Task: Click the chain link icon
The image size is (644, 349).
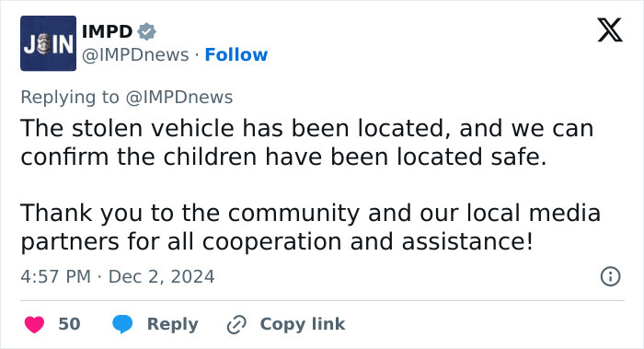Action: click(236, 324)
